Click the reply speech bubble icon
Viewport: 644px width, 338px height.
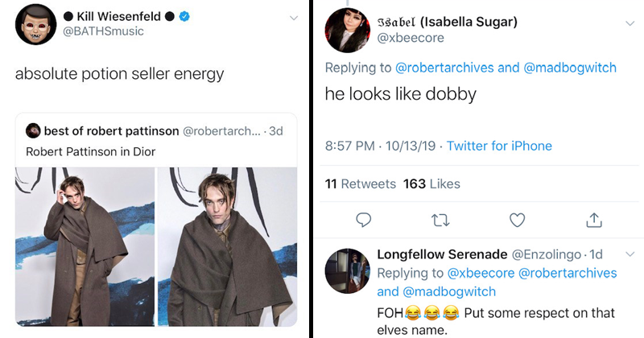[x=363, y=219]
